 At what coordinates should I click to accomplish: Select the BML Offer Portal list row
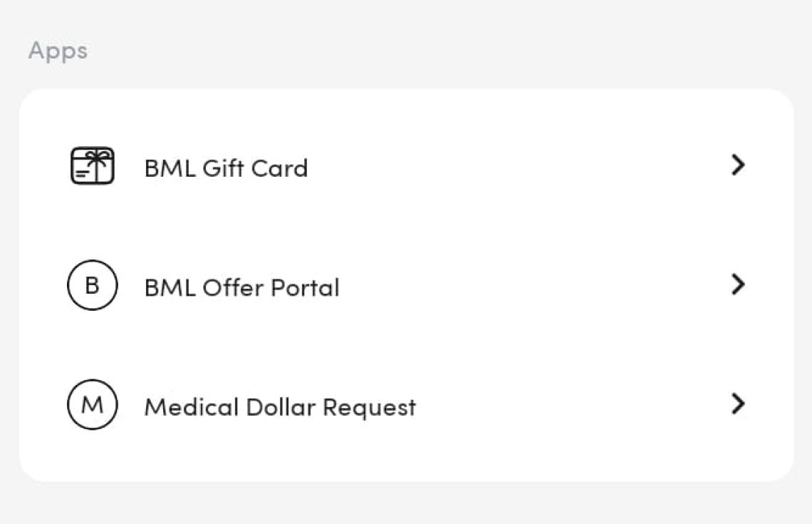click(x=406, y=286)
